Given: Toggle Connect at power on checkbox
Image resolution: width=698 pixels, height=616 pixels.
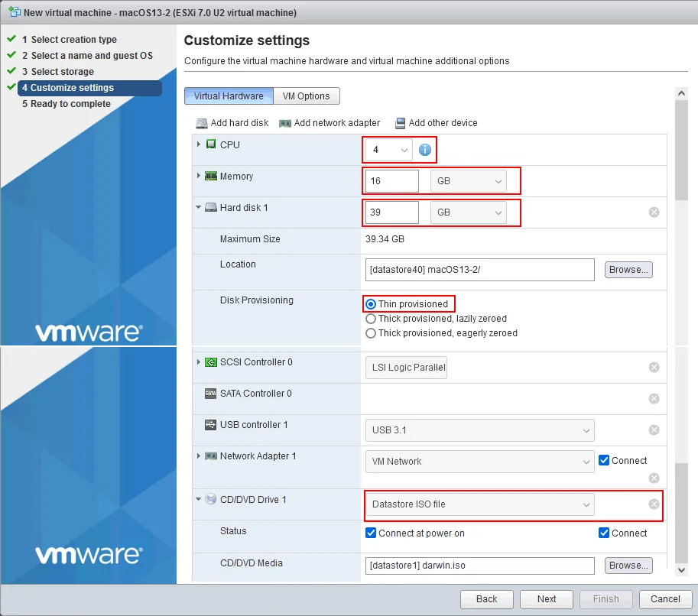Looking at the screenshot, I should click(x=372, y=533).
